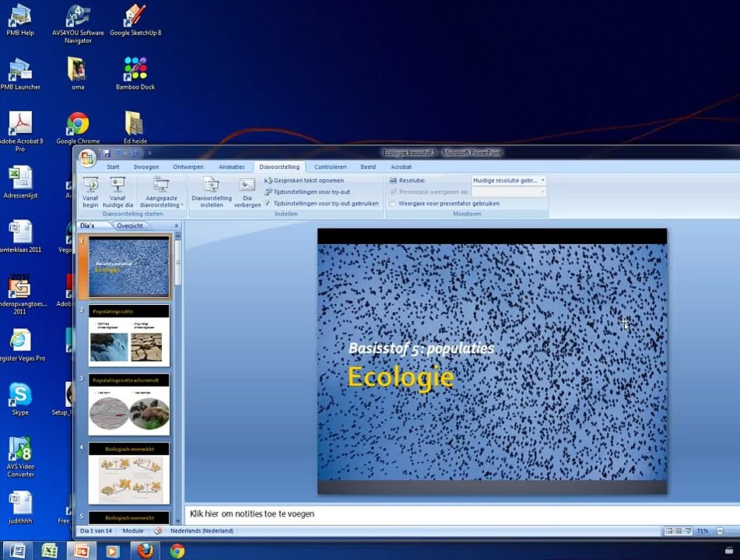Open Adressenlijst Excel file on desktop

20,182
